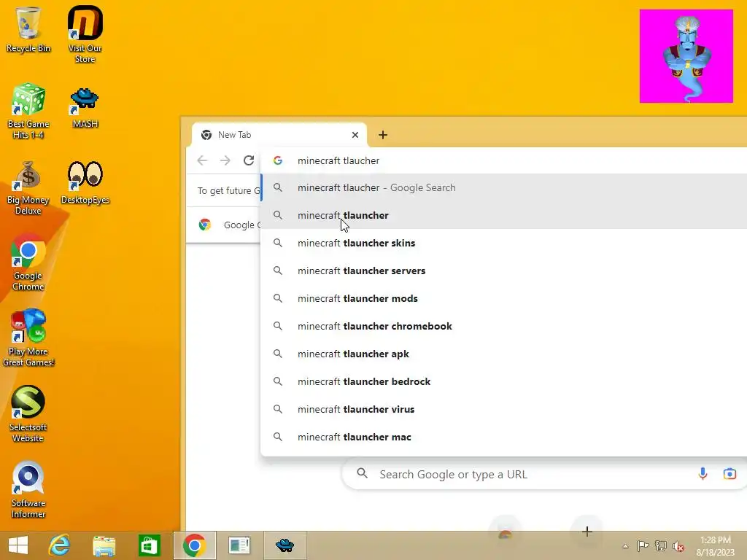Screen dimensions: 747x560
Task: Click the browser Back arrow
Action: click(202, 160)
